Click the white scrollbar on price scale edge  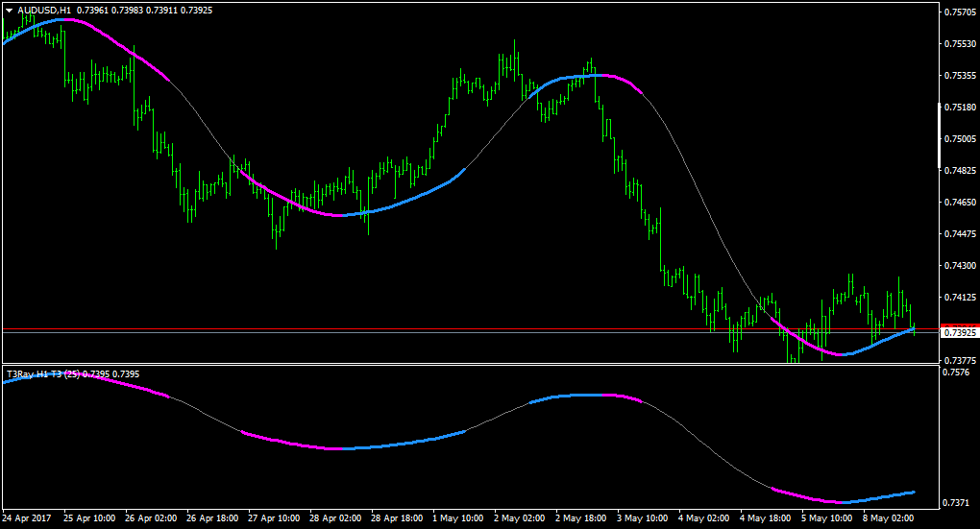[940, 135]
